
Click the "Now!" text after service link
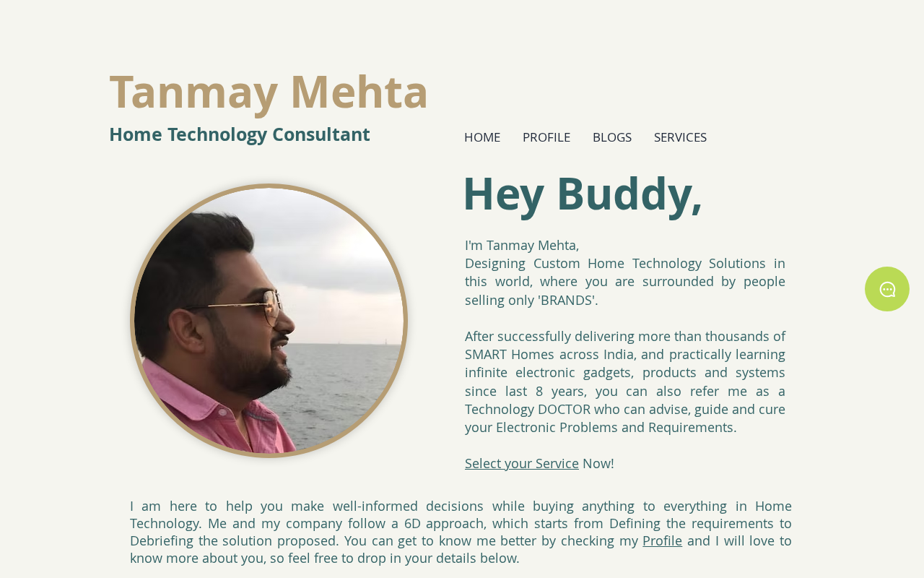(598, 464)
